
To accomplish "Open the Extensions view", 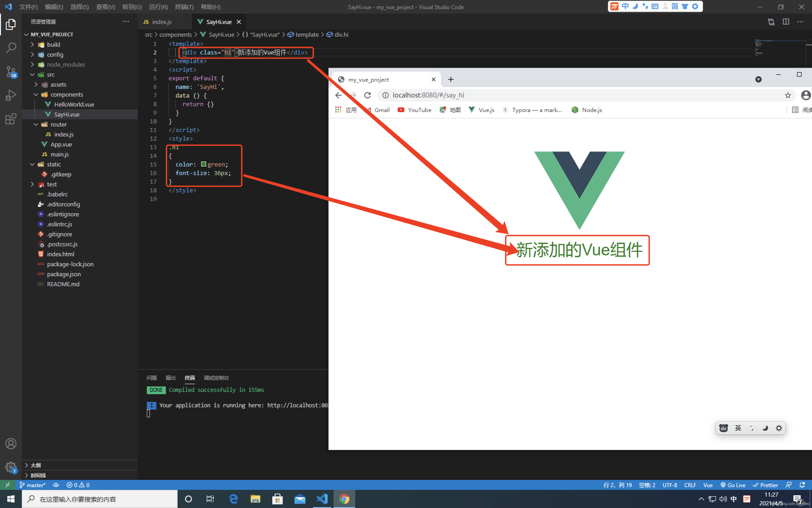I will (11, 119).
